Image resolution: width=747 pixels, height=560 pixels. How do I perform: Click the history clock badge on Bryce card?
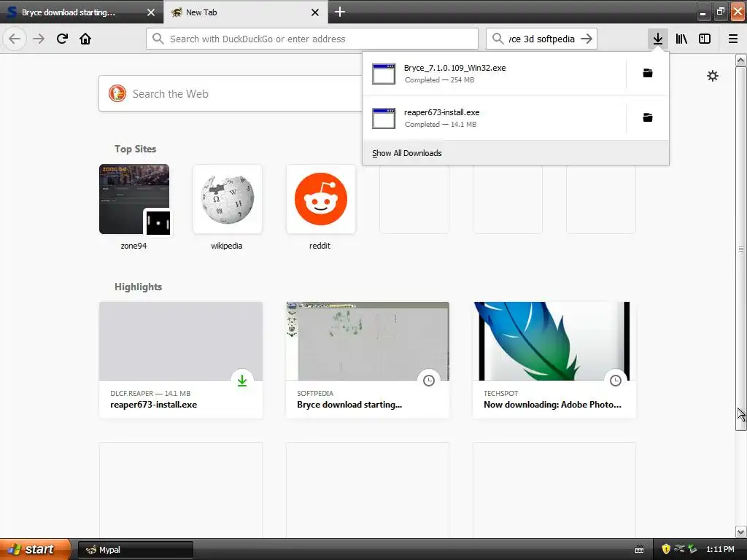click(x=429, y=381)
